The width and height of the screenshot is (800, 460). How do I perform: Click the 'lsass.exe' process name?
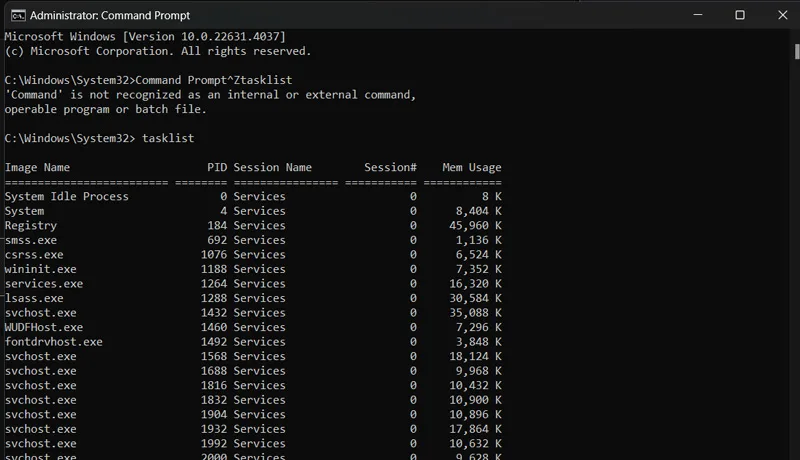click(34, 298)
